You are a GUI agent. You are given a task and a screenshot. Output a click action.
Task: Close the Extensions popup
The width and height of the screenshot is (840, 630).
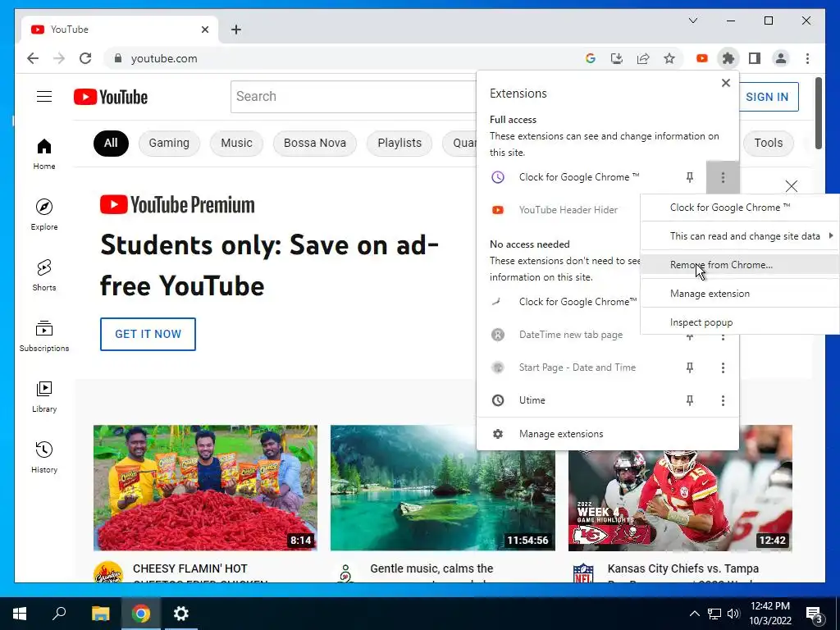(x=726, y=83)
